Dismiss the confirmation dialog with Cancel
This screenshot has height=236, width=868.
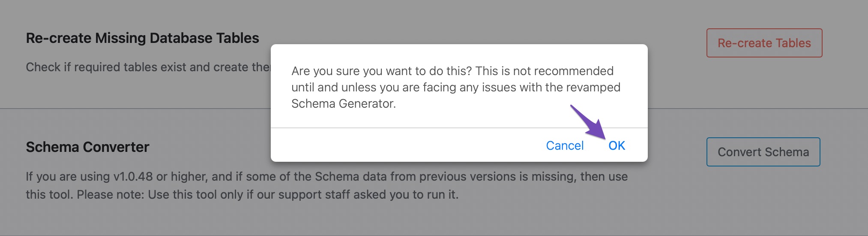point(565,146)
